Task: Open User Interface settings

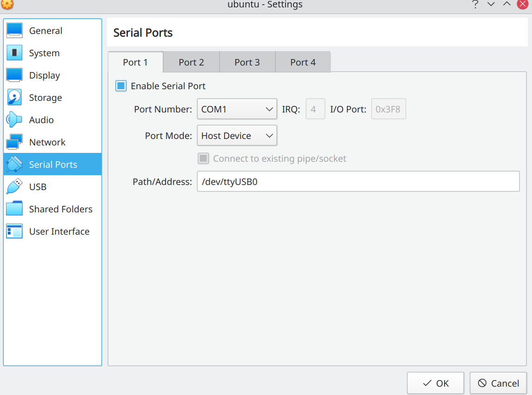Action: pyautogui.click(x=53, y=231)
